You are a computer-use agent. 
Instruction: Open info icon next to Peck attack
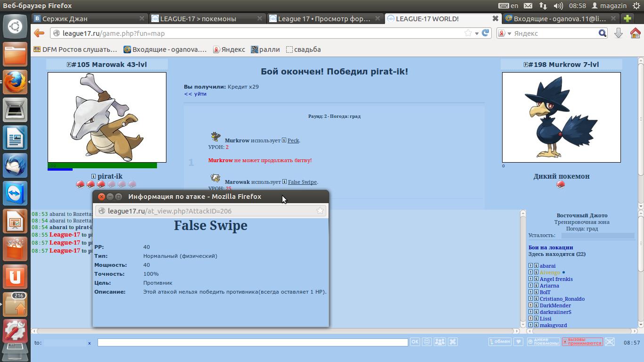(284, 140)
